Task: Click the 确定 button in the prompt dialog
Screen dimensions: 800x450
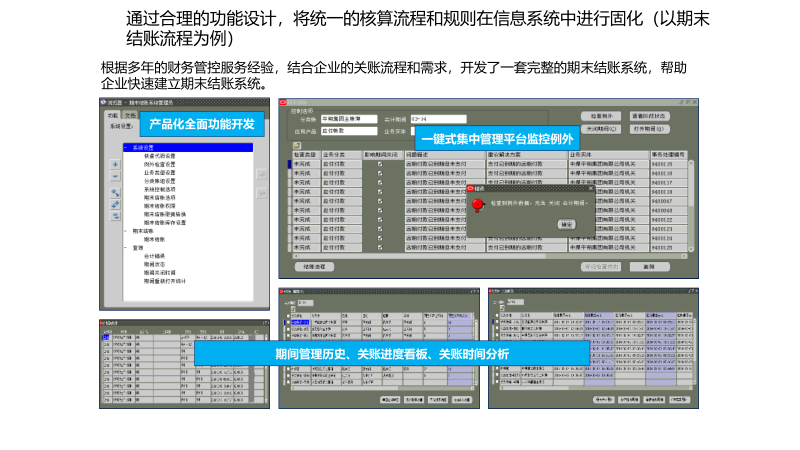Action: pyautogui.click(x=567, y=224)
